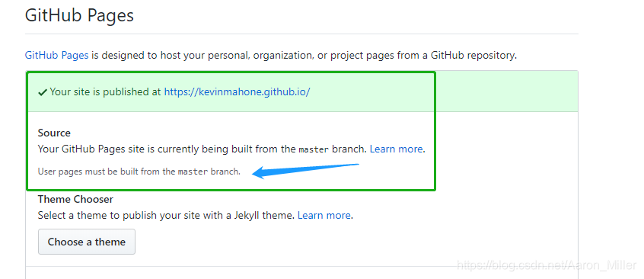Select the GitHub Pages section heading
644x279 pixels.
pyautogui.click(x=79, y=16)
